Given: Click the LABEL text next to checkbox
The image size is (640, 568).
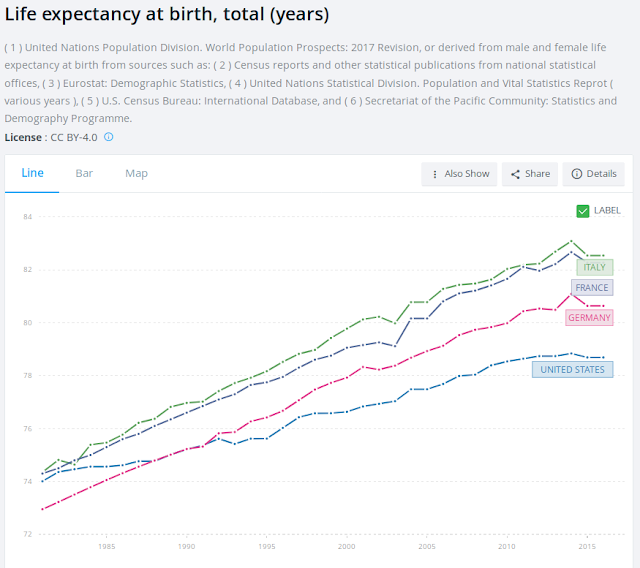Looking at the screenshot, I should tap(607, 211).
